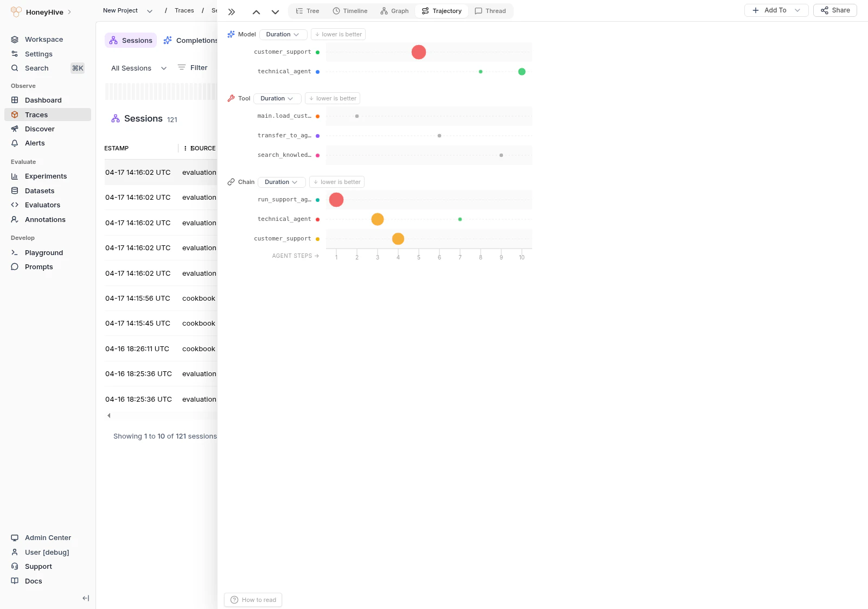Go to next session with down chevron
Image resolution: width=868 pixels, height=609 pixels.
275,11
